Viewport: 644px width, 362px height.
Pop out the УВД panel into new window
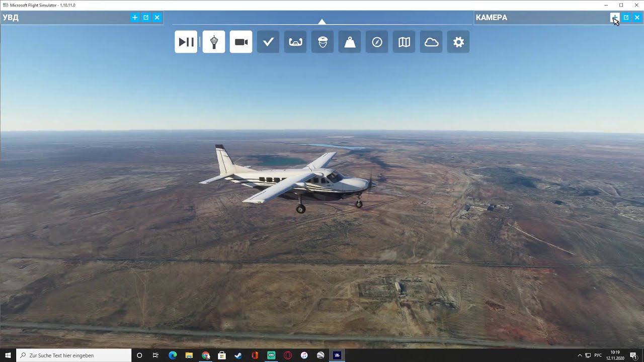pyautogui.click(x=146, y=18)
